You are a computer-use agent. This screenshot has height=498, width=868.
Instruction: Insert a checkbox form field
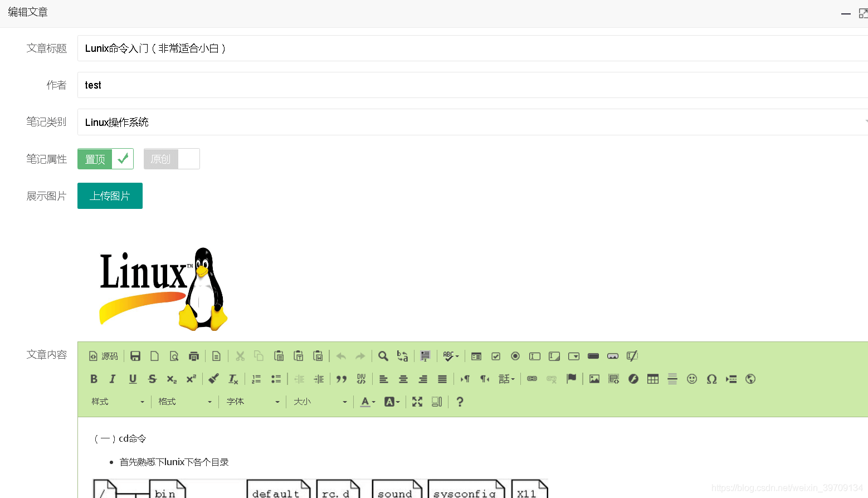[x=496, y=356]
